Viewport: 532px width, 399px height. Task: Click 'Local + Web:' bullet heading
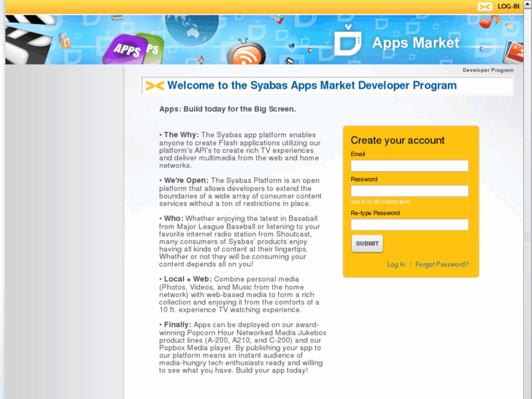187,279
